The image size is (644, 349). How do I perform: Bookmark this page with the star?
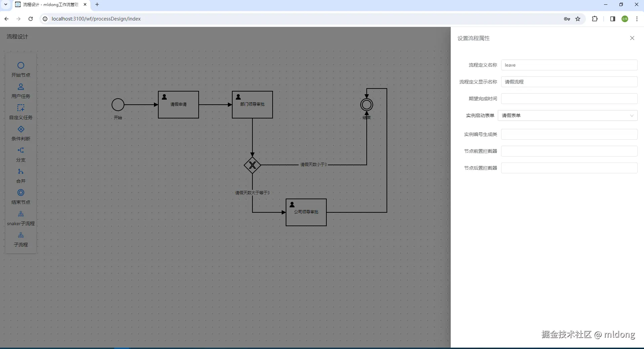coord(578,19)
